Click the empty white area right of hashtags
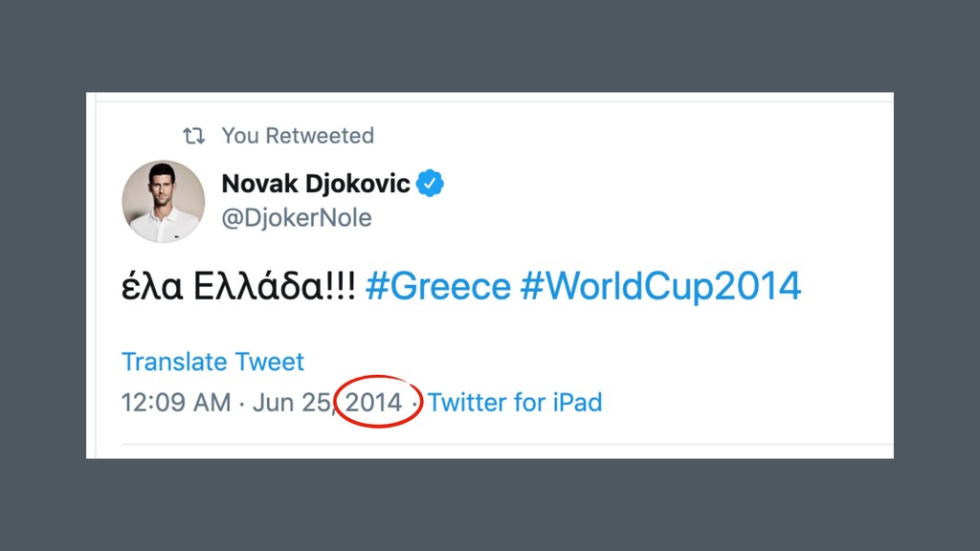Image resolution: width=980 pixels, height=551 pixels. [x=847, y=285]
